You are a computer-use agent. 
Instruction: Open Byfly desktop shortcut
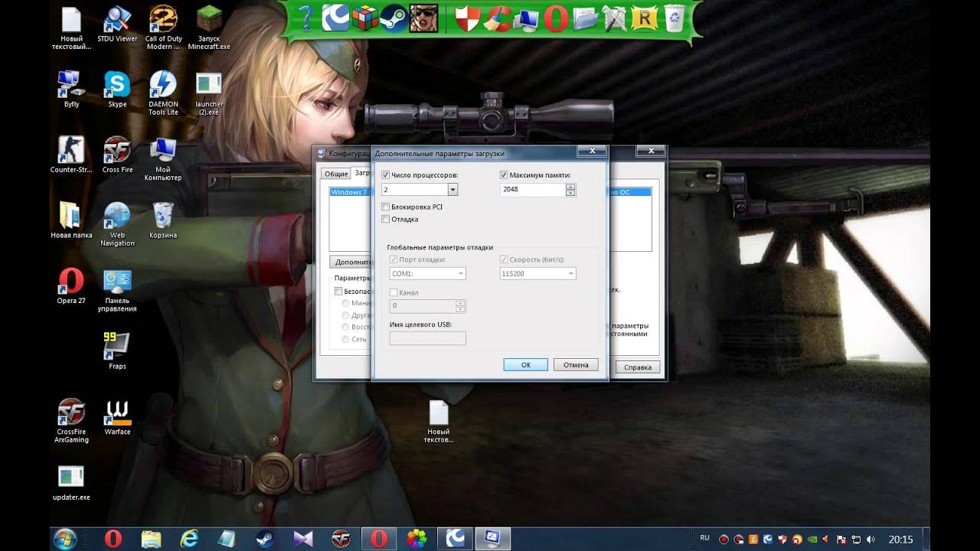point(71,90)
